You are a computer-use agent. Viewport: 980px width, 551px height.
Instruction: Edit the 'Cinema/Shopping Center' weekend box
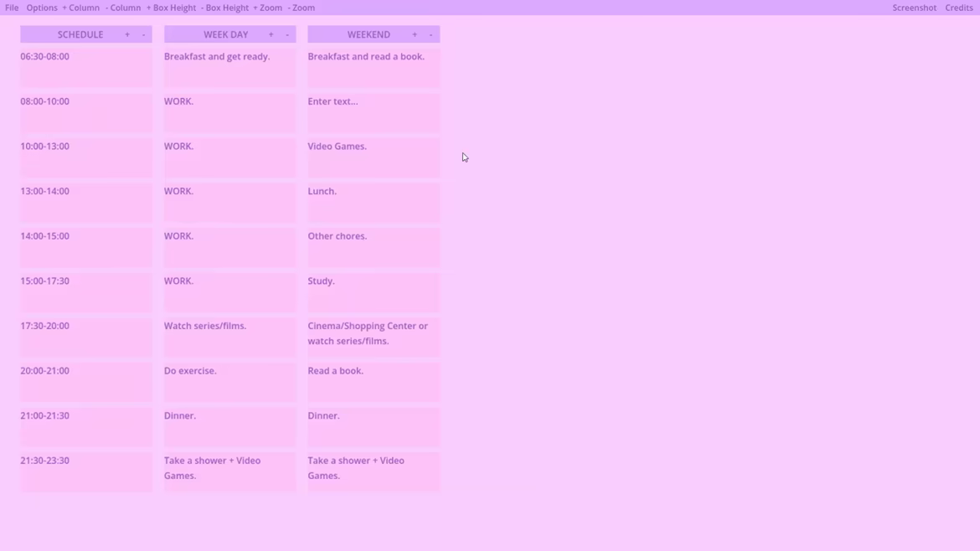click(374, 338)
